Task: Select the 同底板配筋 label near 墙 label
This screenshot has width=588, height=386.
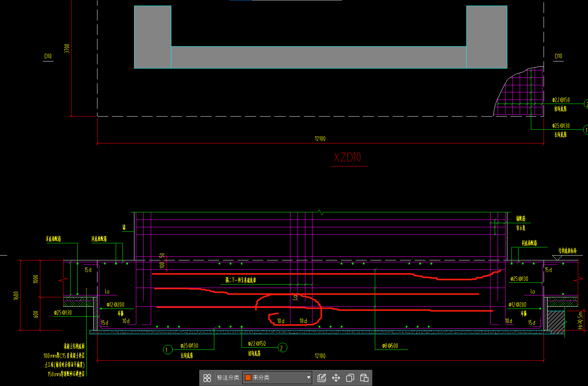Action: tap(99, 239)
